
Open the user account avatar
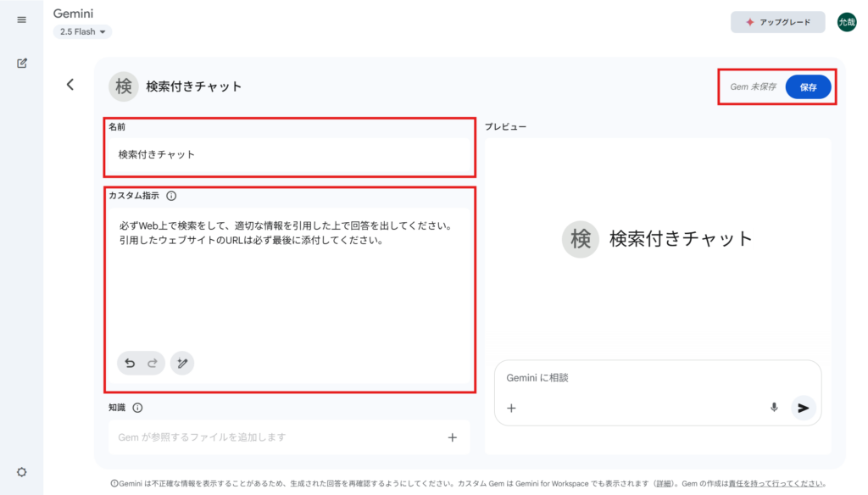click(847, 22)
